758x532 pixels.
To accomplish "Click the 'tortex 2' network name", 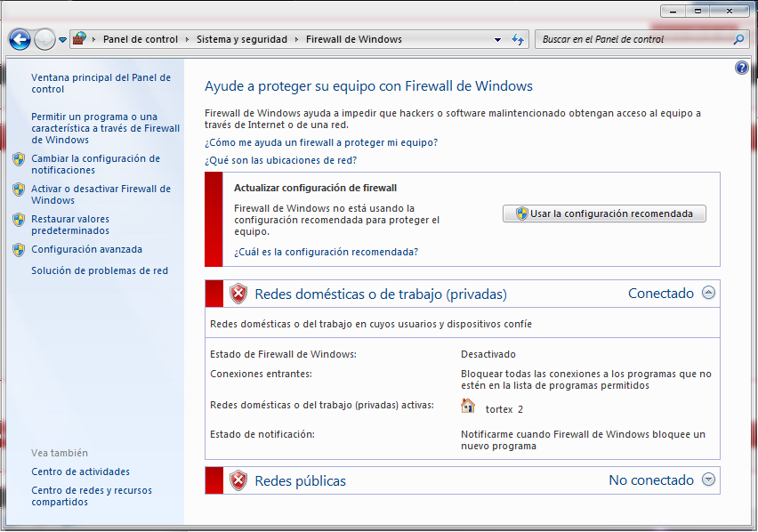I will pos(504,409).
